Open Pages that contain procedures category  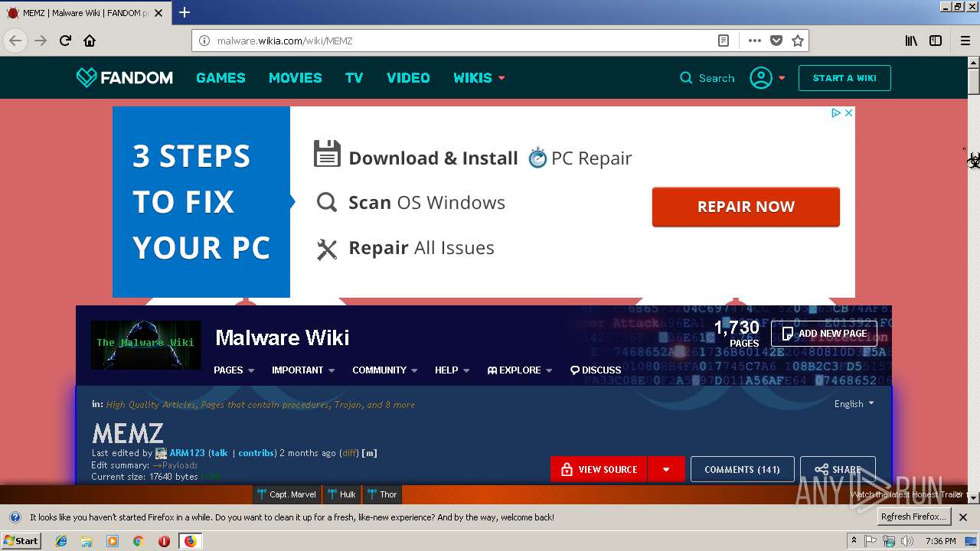point(265,404)
